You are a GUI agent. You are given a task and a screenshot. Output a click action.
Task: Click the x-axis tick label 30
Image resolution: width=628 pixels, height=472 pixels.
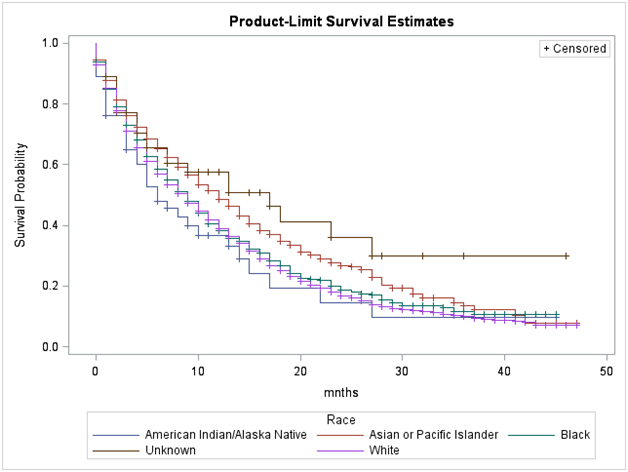pos(403,371)
